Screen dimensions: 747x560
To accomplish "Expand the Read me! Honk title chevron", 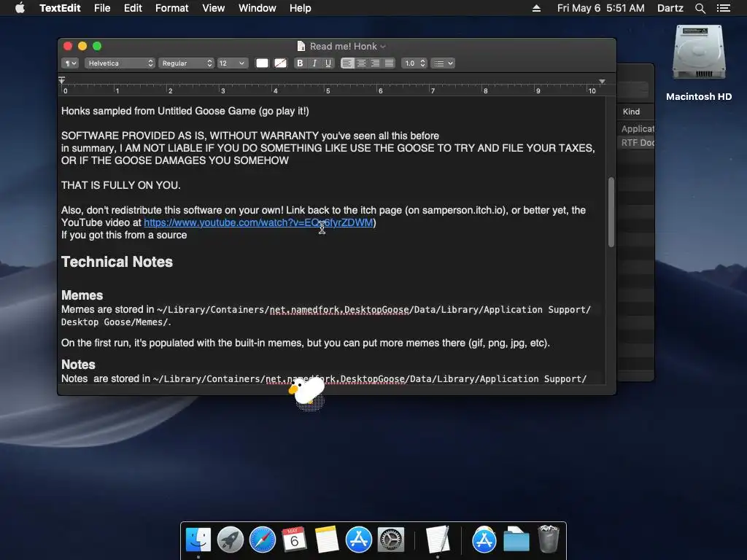I will (383, 47).
